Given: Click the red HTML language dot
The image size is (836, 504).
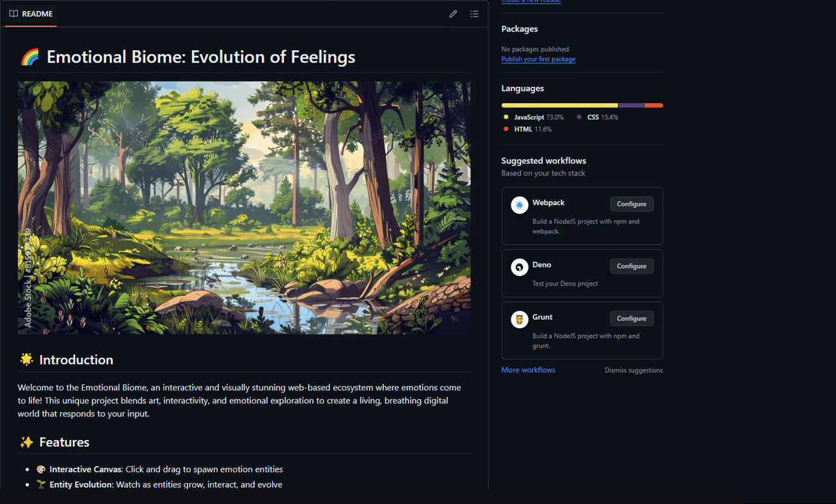Looking at the screenshot, I should point(506,129).
